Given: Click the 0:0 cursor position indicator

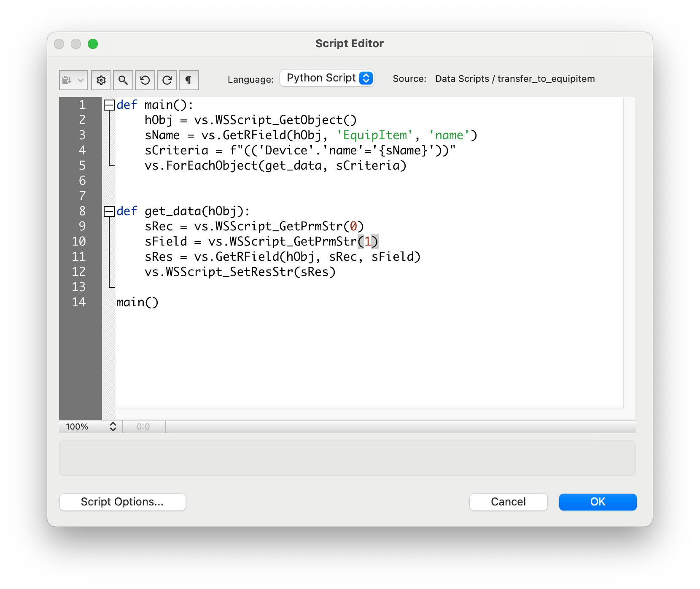Looking at the screenshot, I should click(x=143, y=427).
